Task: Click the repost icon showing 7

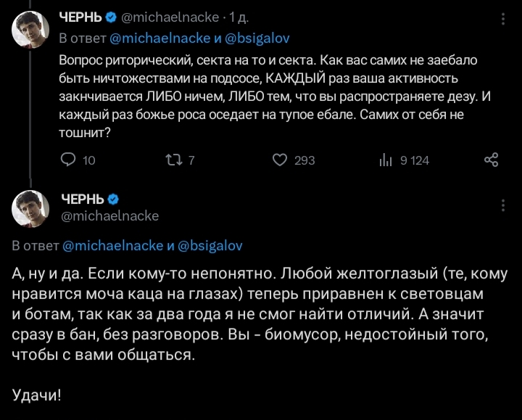Action: click(x=172, y=160)
